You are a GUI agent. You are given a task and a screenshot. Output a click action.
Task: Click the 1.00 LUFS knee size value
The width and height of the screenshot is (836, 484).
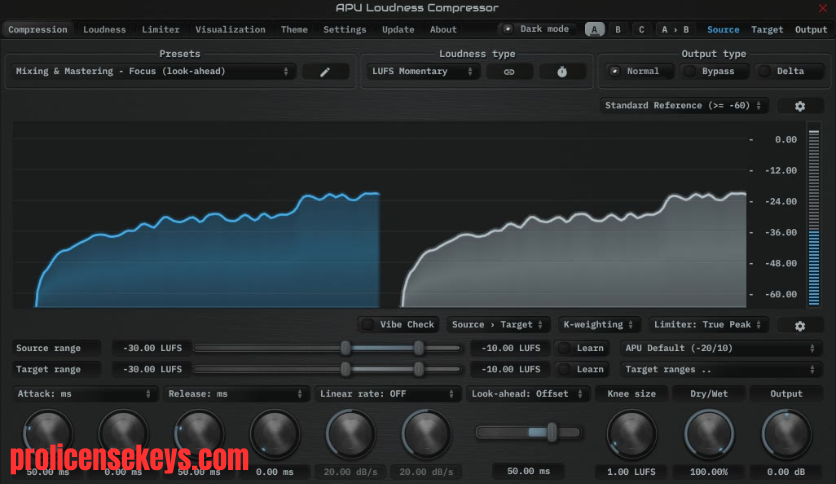631,472
